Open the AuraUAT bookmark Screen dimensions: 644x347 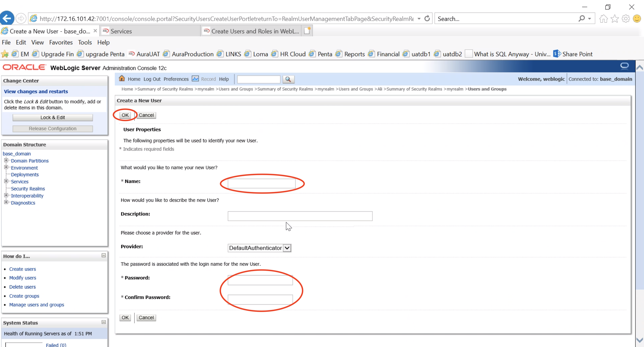point(144,54)
